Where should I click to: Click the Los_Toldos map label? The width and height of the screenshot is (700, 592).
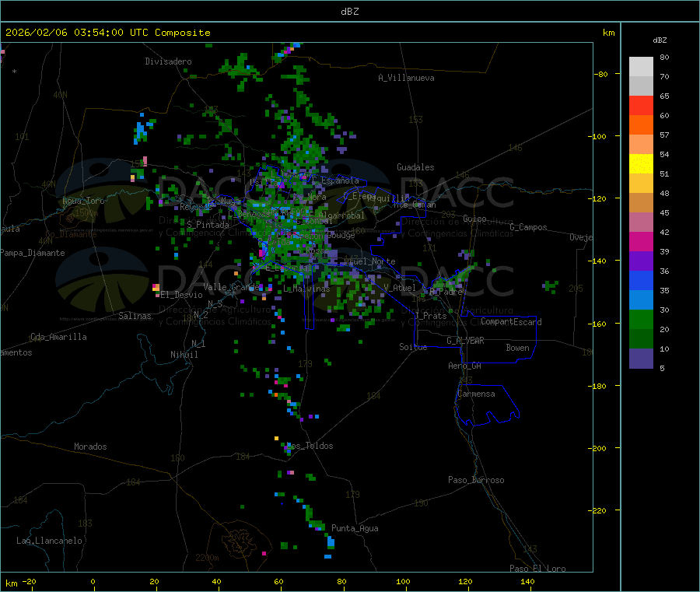(x=310, y=446)
